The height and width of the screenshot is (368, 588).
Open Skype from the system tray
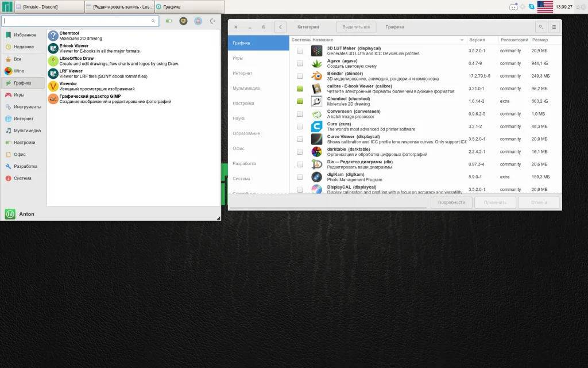(x=531, y=6)
